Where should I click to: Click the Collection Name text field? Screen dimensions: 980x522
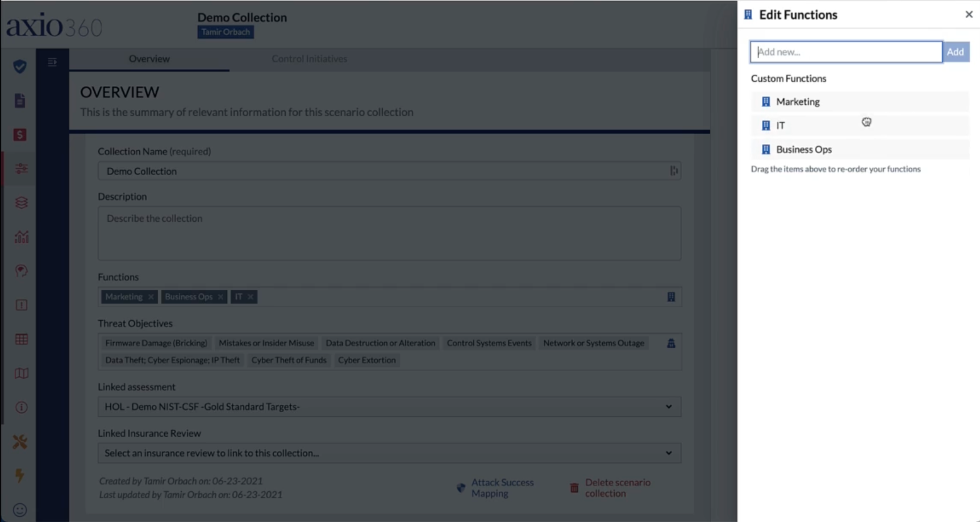(389, 171)
